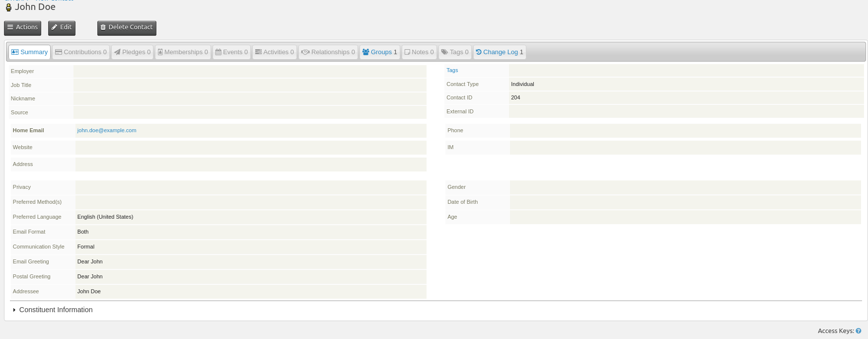This screenshot has width=868, height=339.
Task: Click the Change Log history icon
Action: point(479,52)
